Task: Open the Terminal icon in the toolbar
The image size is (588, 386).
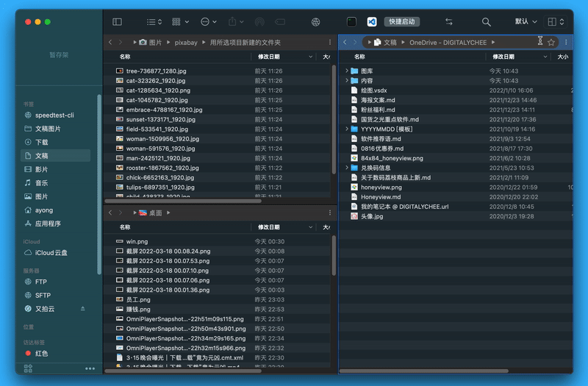Action: pos(351,22)
